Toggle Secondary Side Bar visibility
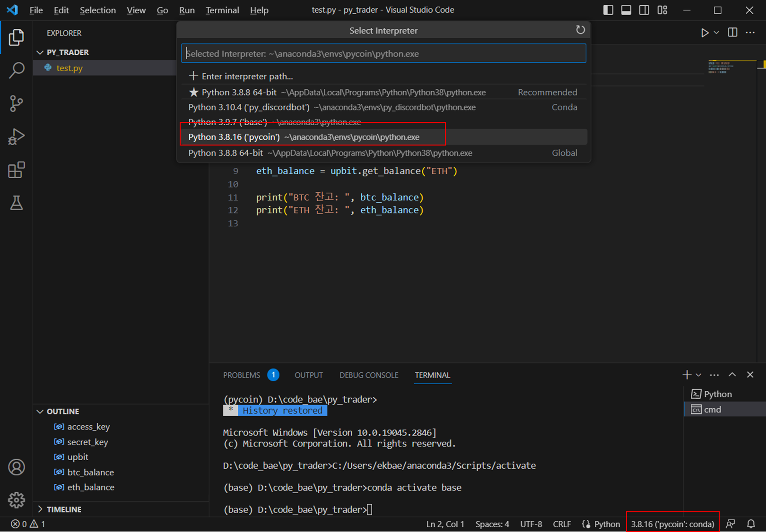766x532 pixels. click(x=644, y=10)
